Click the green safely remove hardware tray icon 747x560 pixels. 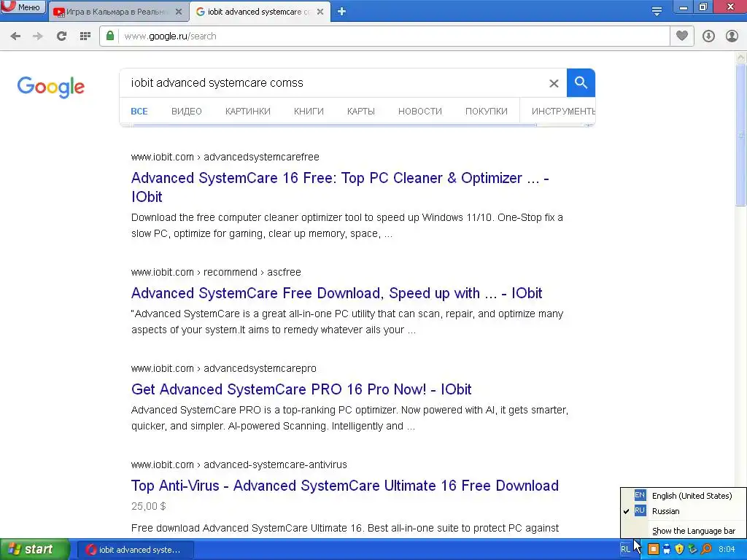click(693, 550)
